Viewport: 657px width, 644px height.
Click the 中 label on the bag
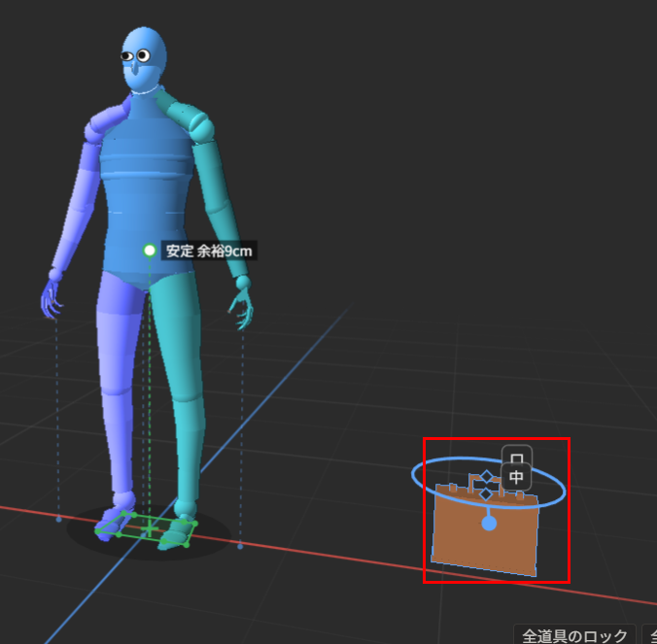[x=516, y=477]
